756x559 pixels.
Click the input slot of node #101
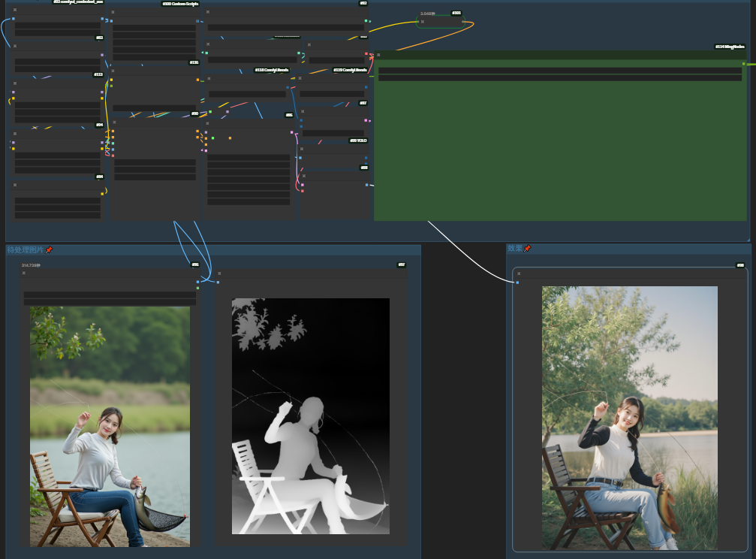[x=417, y=22]
